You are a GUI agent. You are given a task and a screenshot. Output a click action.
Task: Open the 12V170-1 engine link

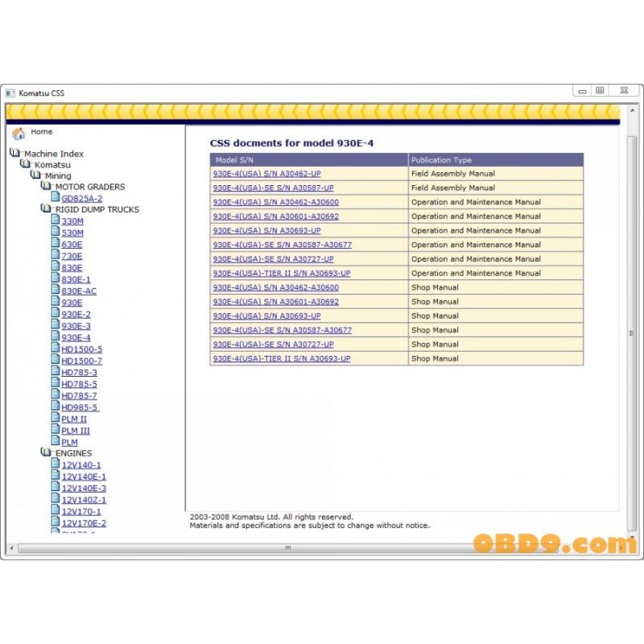(x=81, y=512)
